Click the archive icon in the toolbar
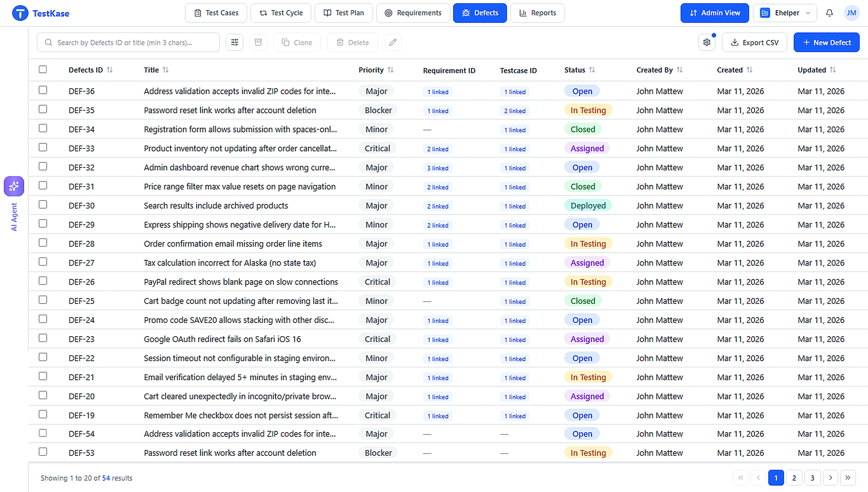868x492 pixels. (258, 42)
